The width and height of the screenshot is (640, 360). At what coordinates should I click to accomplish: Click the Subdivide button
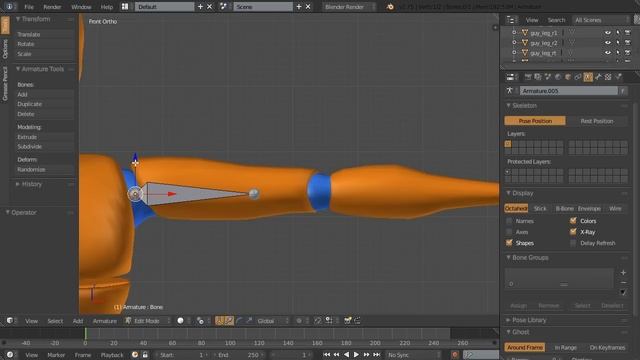point(44,147)
